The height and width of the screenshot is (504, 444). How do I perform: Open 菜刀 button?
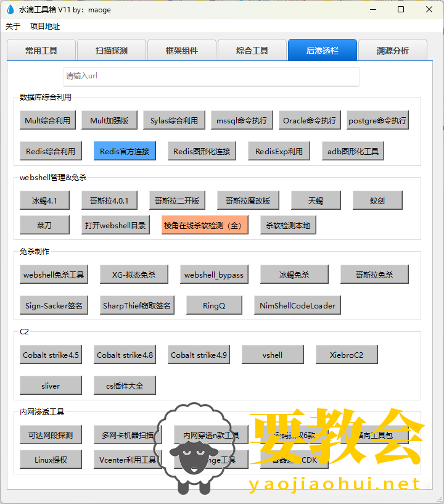point(44,225)
